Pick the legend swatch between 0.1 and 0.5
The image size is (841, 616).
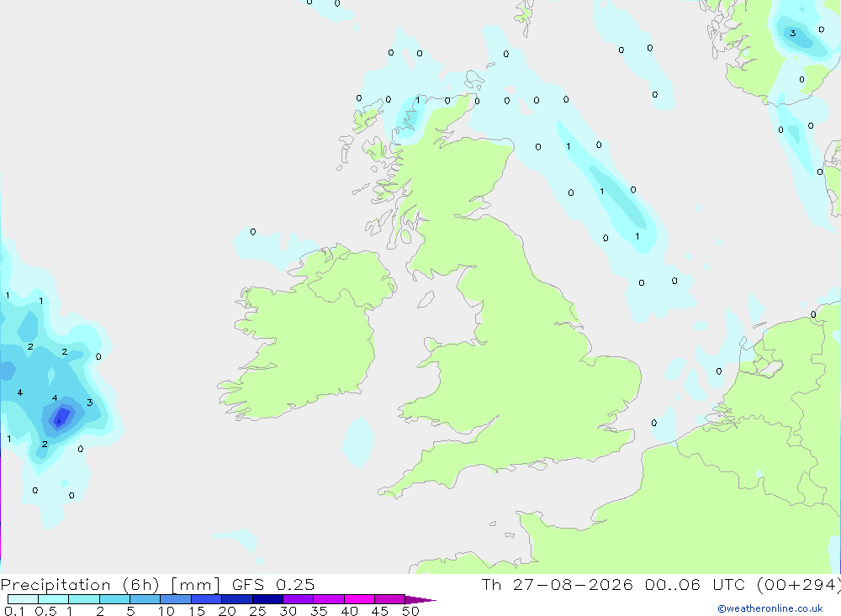click(23, 599)
